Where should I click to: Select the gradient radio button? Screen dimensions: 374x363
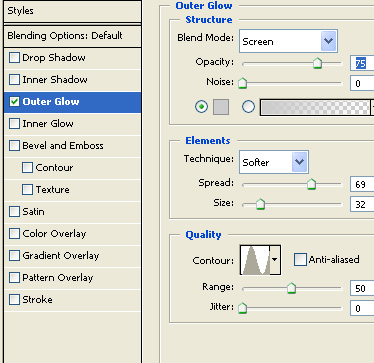coord(248,107)
